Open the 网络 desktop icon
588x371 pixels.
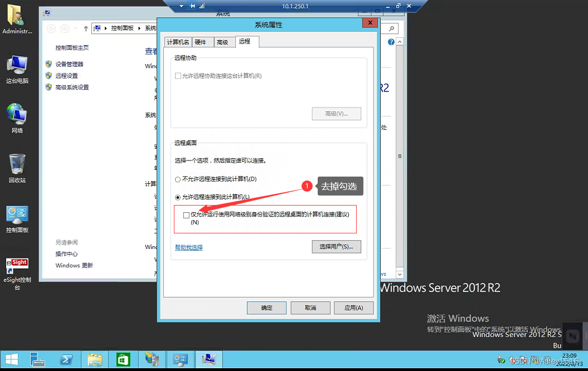pos(17,119)
